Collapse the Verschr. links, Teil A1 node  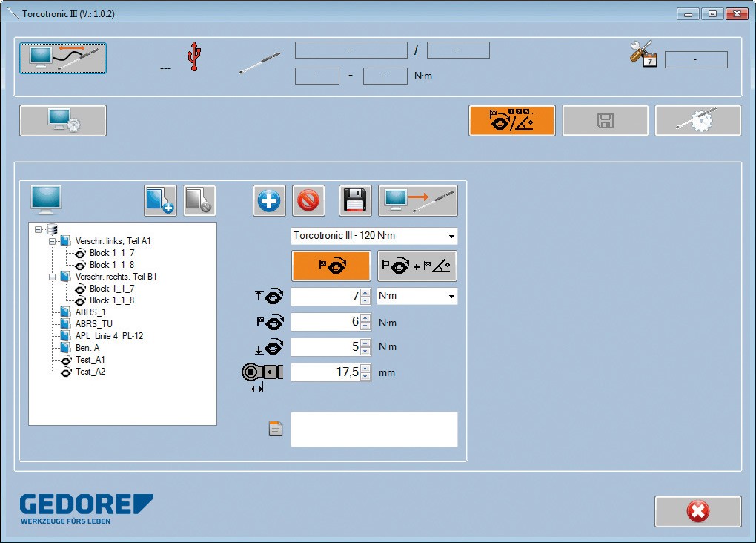[x=53, y=241]
